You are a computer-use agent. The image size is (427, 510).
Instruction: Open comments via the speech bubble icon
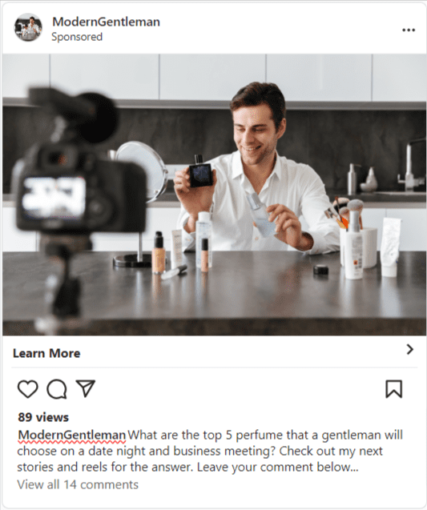57,389
